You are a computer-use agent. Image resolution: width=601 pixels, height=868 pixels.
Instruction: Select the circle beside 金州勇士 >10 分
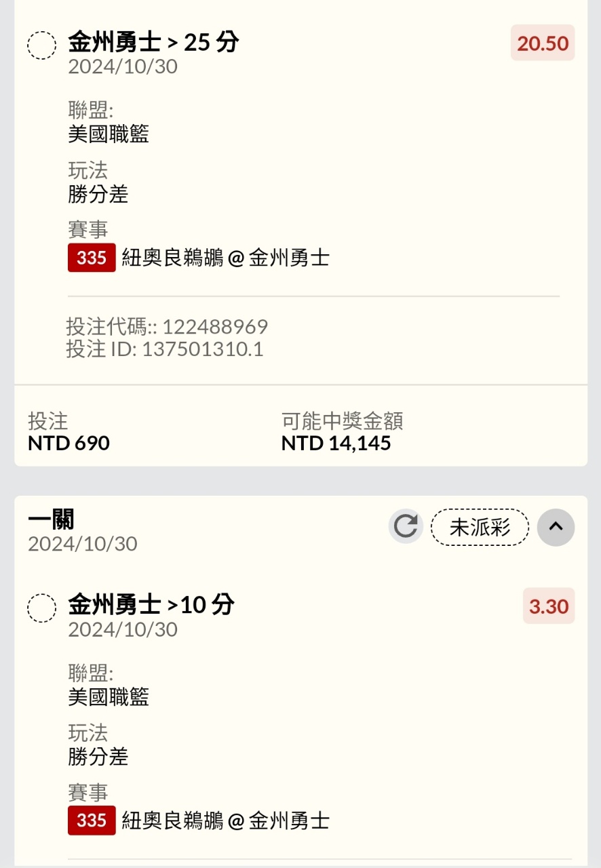pyautogui.click(x=41, y=608)
